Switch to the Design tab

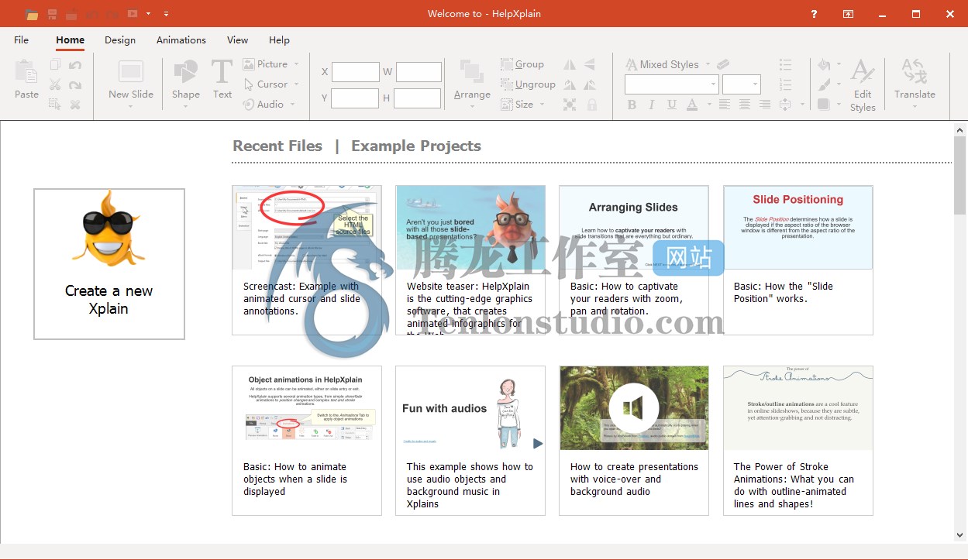(120, 40)
